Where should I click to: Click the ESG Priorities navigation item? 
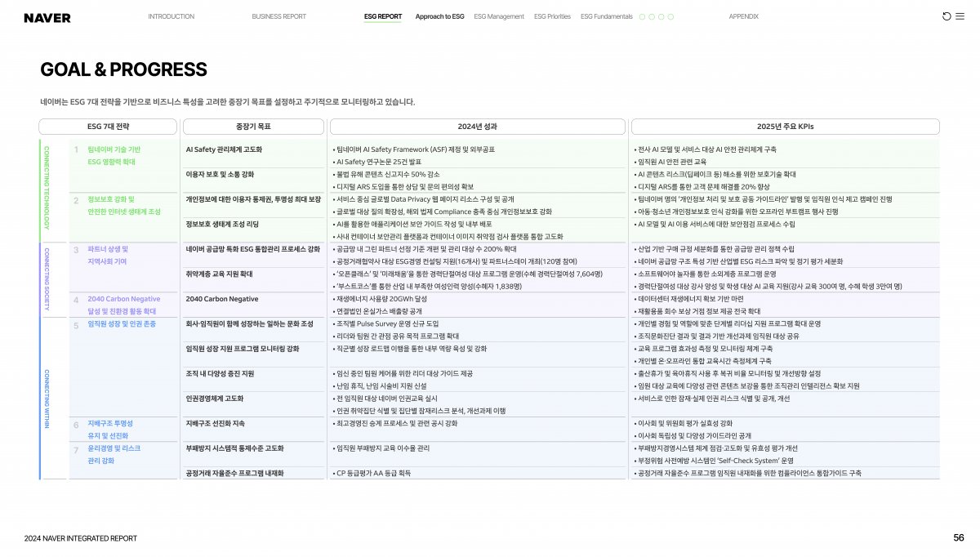click(551, 16)
